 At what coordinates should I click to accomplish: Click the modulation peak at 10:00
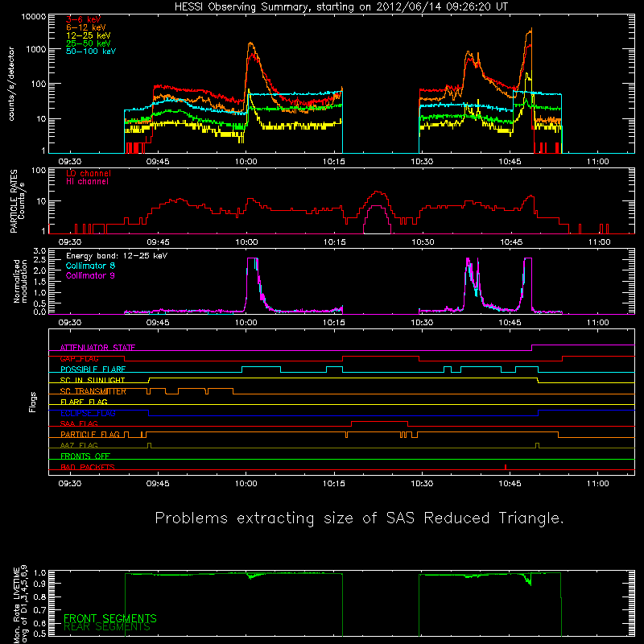point(252,258)
